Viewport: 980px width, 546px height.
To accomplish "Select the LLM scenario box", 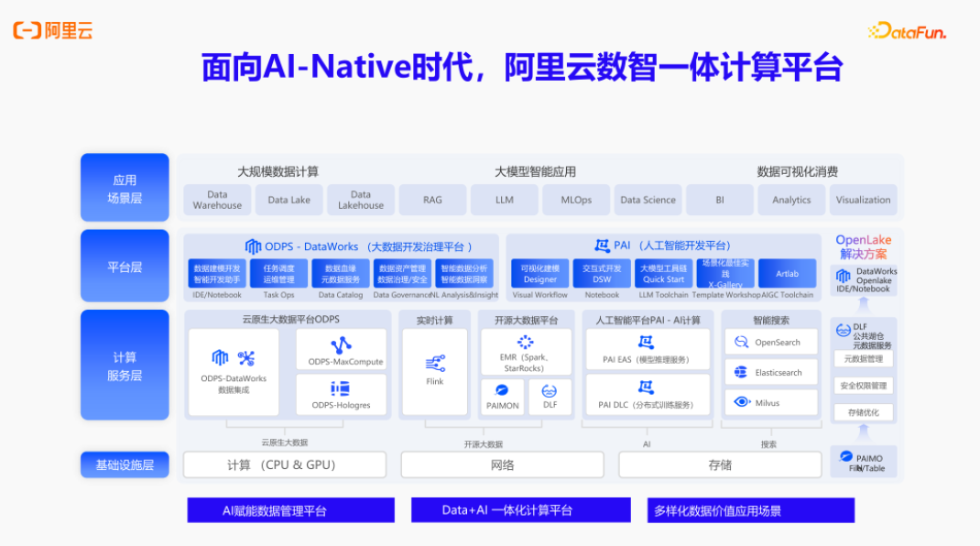I will 505,200.
